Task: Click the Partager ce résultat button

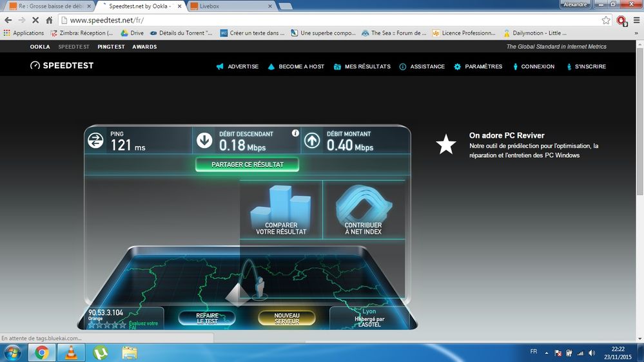Action: coord(248,164)
